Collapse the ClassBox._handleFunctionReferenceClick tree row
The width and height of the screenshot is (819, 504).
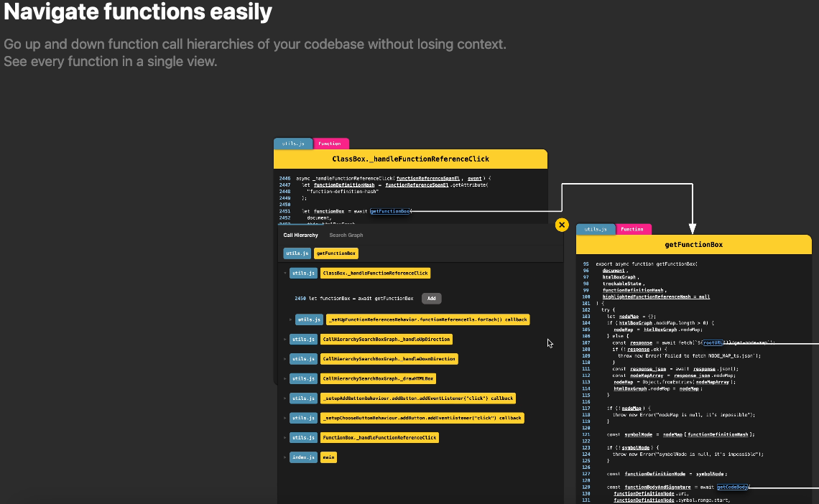pos(285,273)
